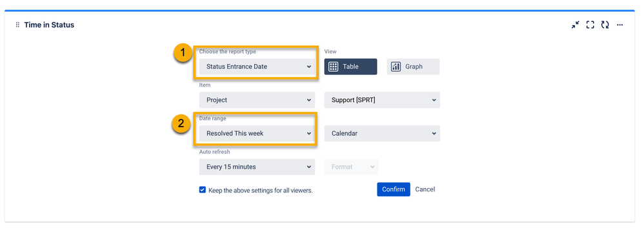Open the Every 15 minutes auto refresh dropdown
The width and height of the screenshot is (644, 234).
pos(257,167)
